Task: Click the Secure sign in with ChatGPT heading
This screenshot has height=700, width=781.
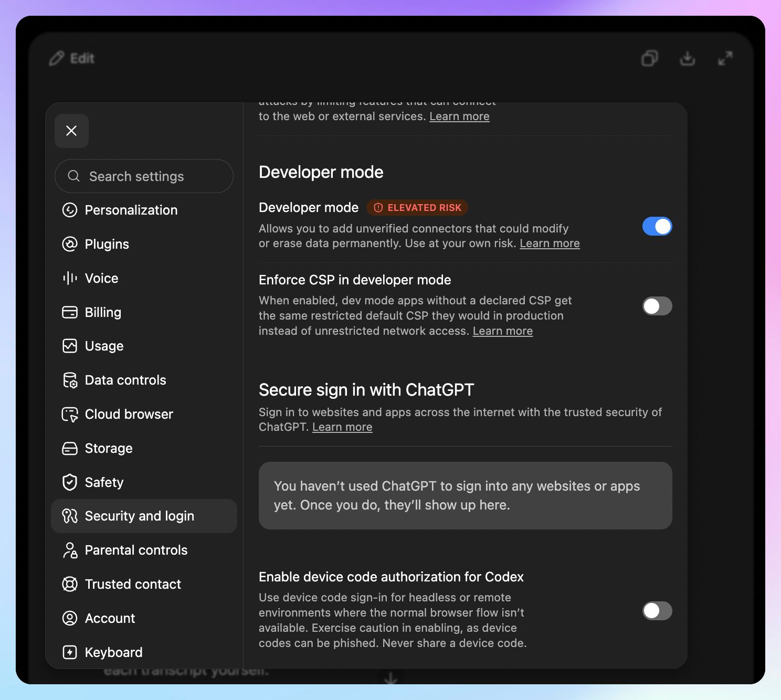Action: (x=366, y=390)
